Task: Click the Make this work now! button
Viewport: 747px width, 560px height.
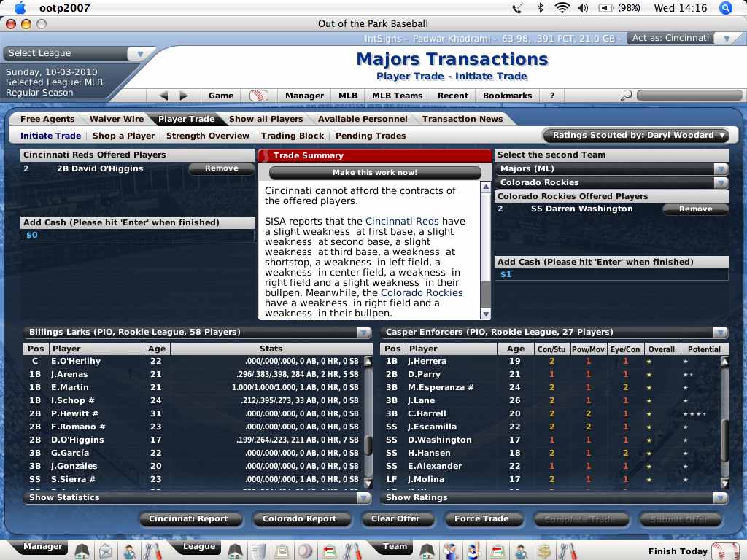Action: [375, 173]
